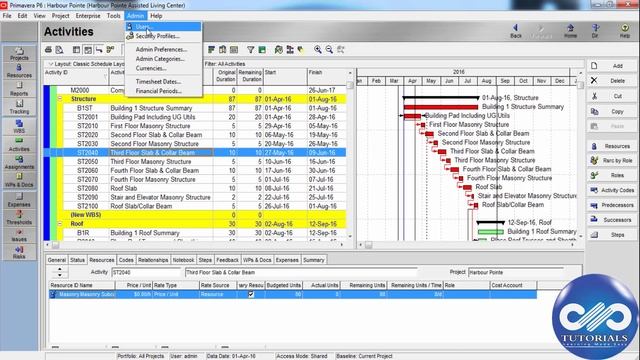Open the Issues view in sidebar
The height and width of the screenshot is (360, 640).
[x=19, y=235]
